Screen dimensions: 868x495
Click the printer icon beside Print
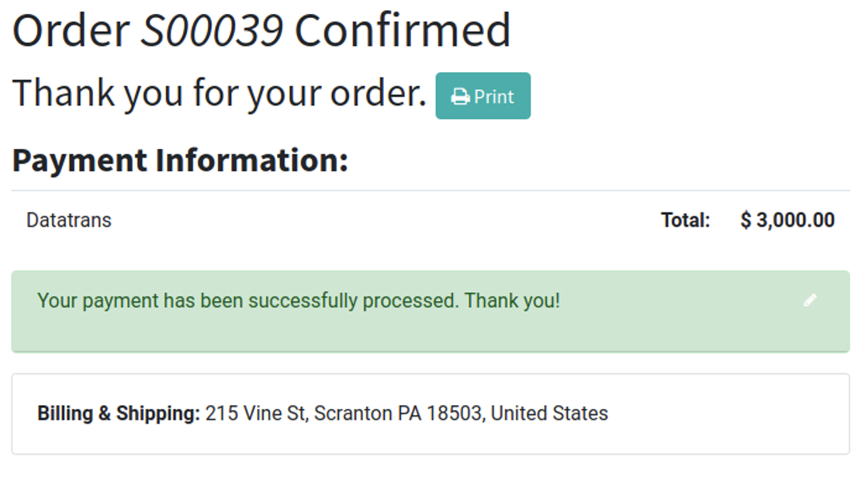coord(461,97)
